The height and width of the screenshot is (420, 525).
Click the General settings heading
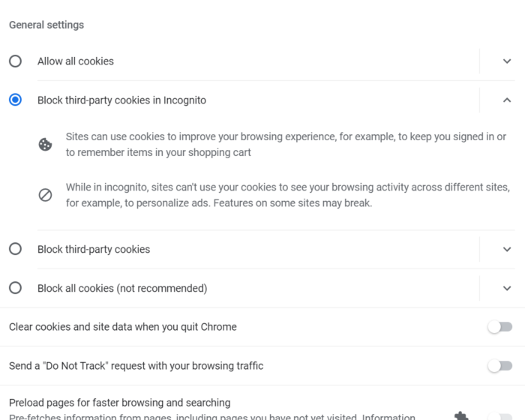(46, 25)
